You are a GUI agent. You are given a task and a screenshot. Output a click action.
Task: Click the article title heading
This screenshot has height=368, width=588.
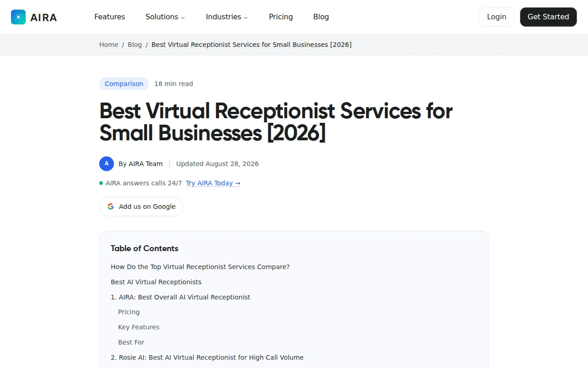pos(276,122)
